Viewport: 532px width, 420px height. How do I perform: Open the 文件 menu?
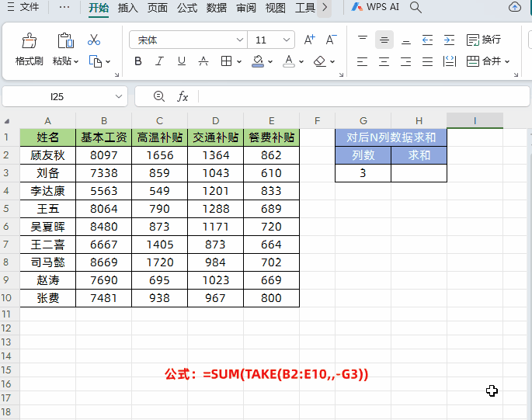click(x=29, y=7)
